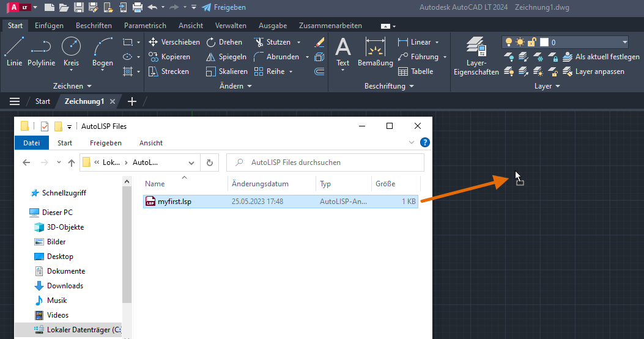Image resolution: width=644 pixels, height=339 pixels.
Task: Expand the Explorer ribbon chevron
Action: [x=412, y=142]
